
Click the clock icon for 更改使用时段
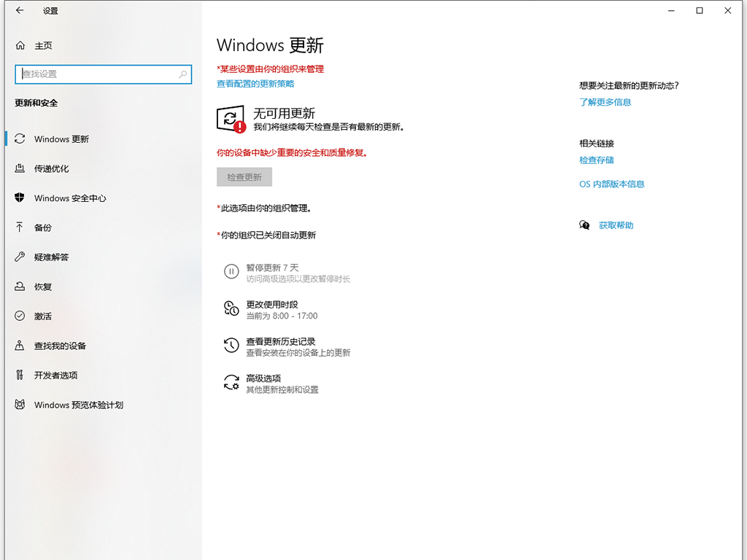(x=231, y=308)
